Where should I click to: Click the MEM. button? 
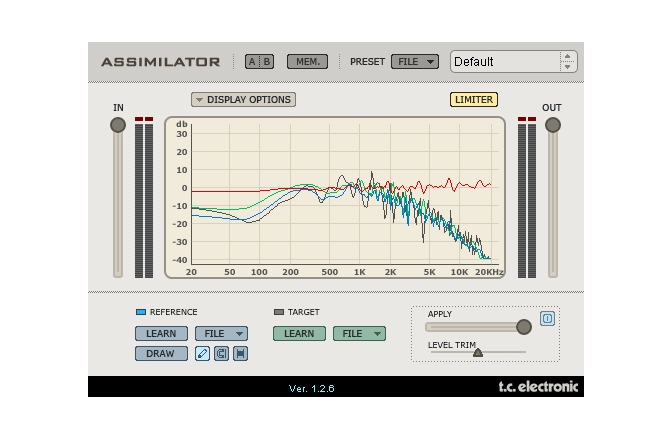pos(308,62)
